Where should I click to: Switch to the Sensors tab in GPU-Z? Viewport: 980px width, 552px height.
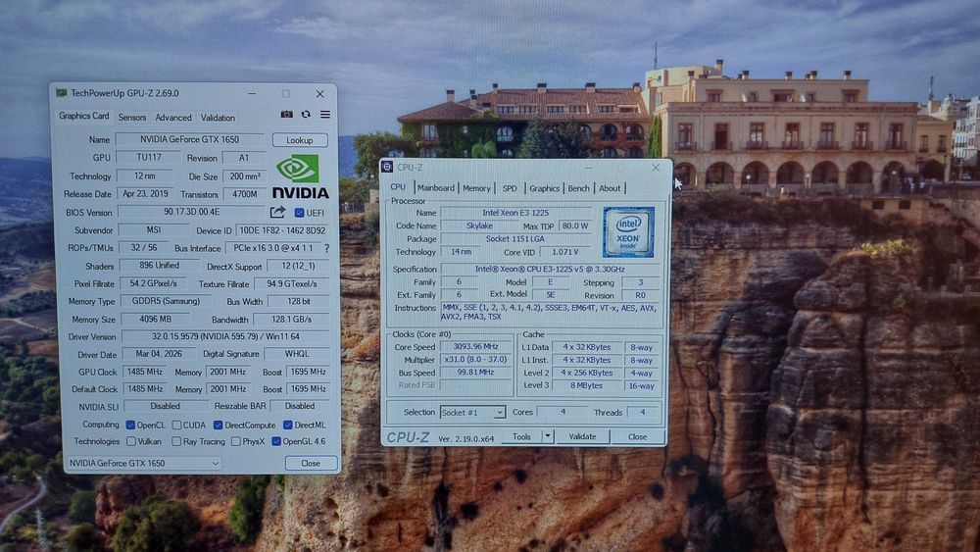[x=132, y=118]
